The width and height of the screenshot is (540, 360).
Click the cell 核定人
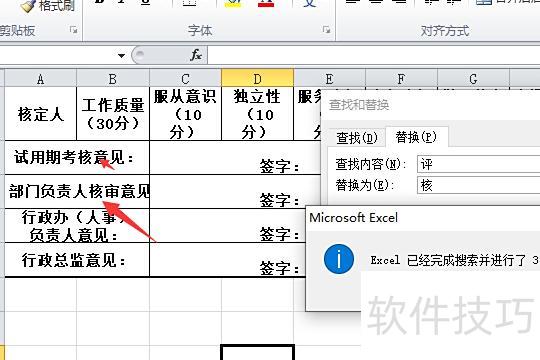click(41, 114)
